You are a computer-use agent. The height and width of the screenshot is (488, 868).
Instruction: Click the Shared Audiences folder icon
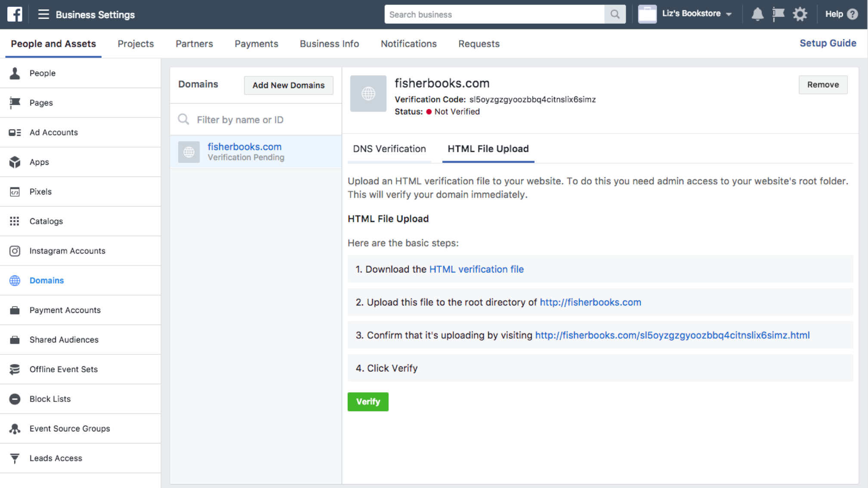[15, 340]
